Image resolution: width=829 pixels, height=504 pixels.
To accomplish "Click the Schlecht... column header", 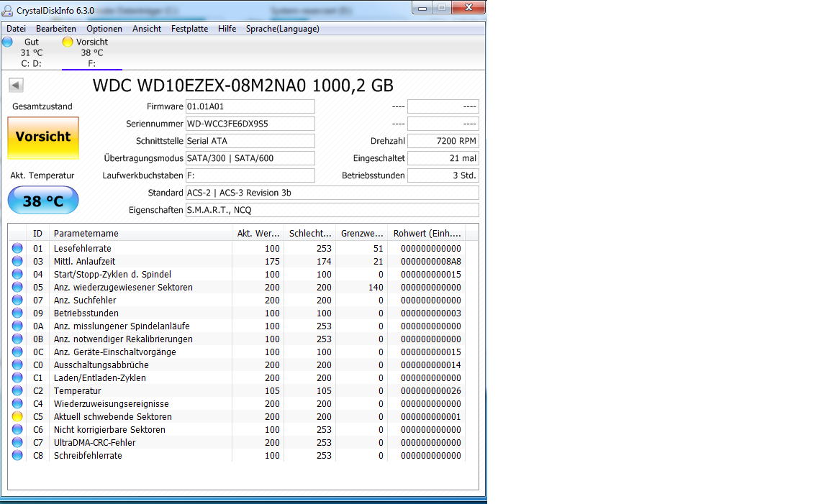I will [x=310, y=233].
